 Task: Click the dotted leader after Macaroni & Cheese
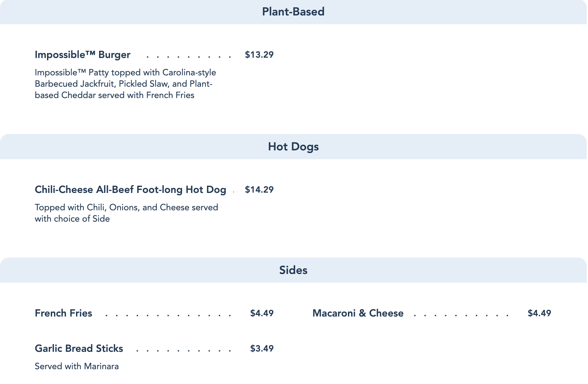point(461,315)
